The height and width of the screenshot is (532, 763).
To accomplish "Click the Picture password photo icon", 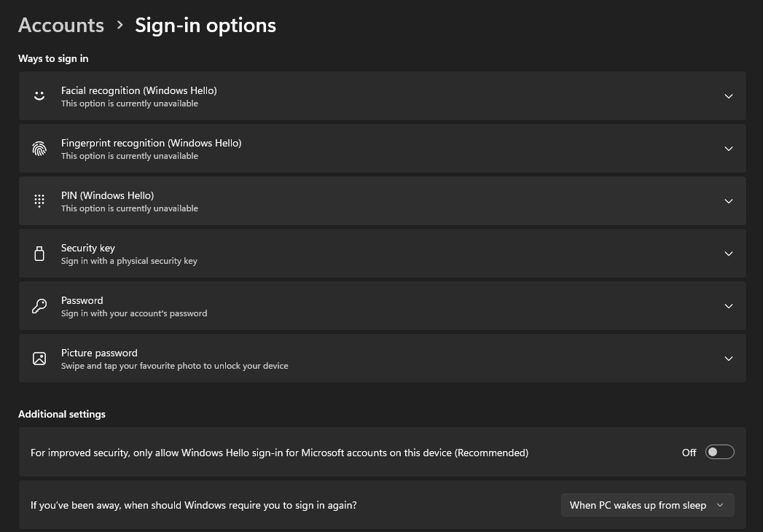I will pyautogui.click(x=39, y=358).
